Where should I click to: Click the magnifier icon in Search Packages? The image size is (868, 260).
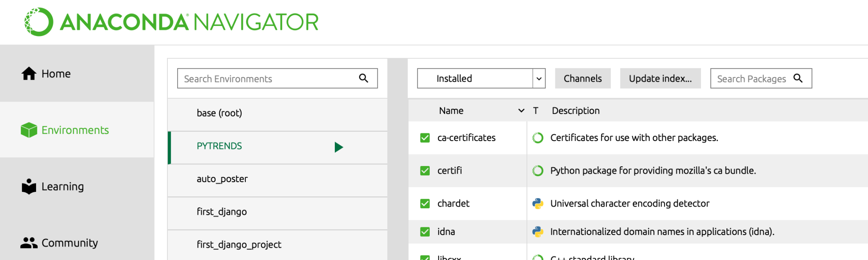point(798,78)
